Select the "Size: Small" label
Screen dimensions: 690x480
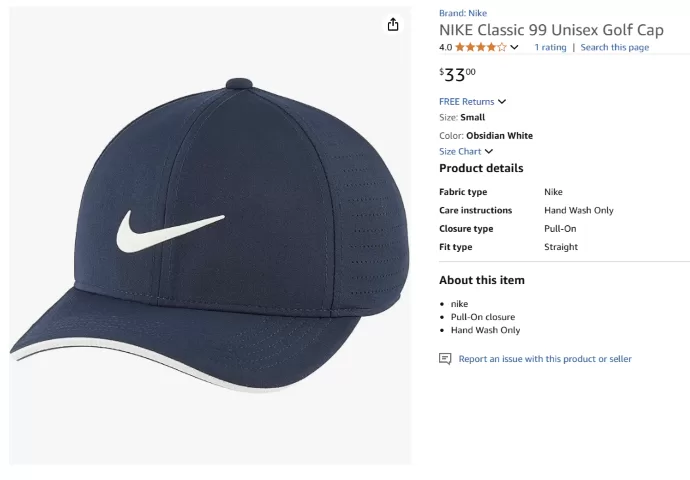[462, 118]
